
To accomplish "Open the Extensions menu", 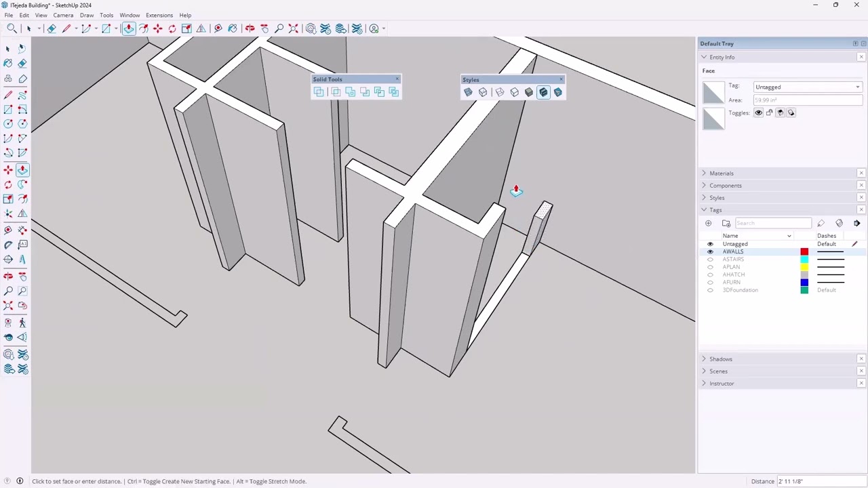I will pyautogui.click(x=159, y=15).
